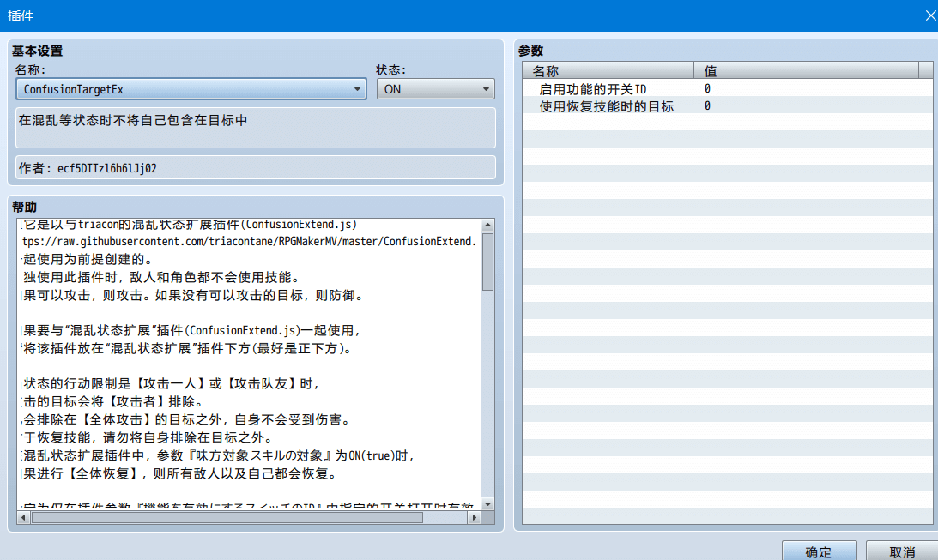The image size is (938, 560).
Task: Click help line mentioning ConfusionExtend.js 一起使用
Action: click(191, 330)
